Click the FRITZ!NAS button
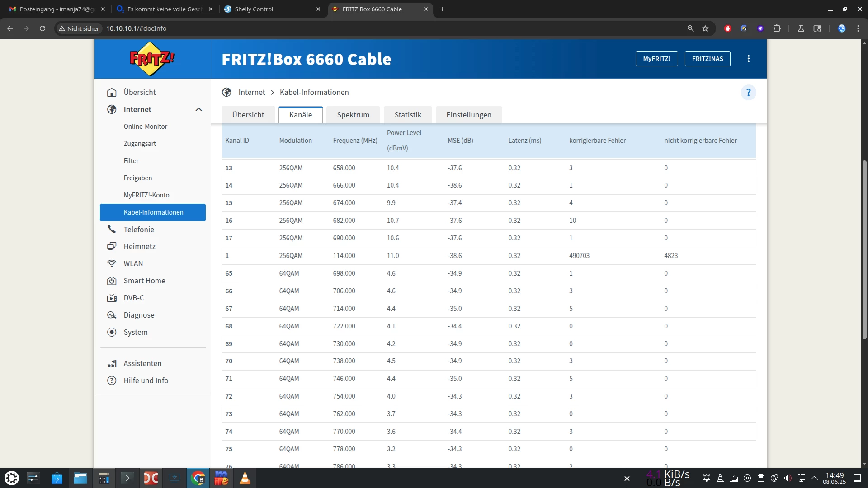The height and width of the screenshot is (488, 868). (707, 59)
